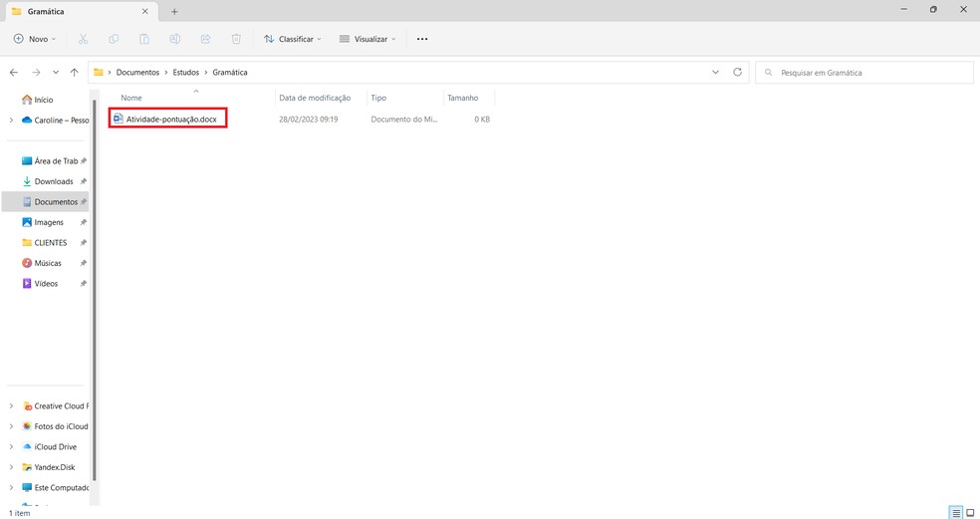Click the Word file icon of Atividade-pontuação

pyautogui.click(x=119, y=119)
